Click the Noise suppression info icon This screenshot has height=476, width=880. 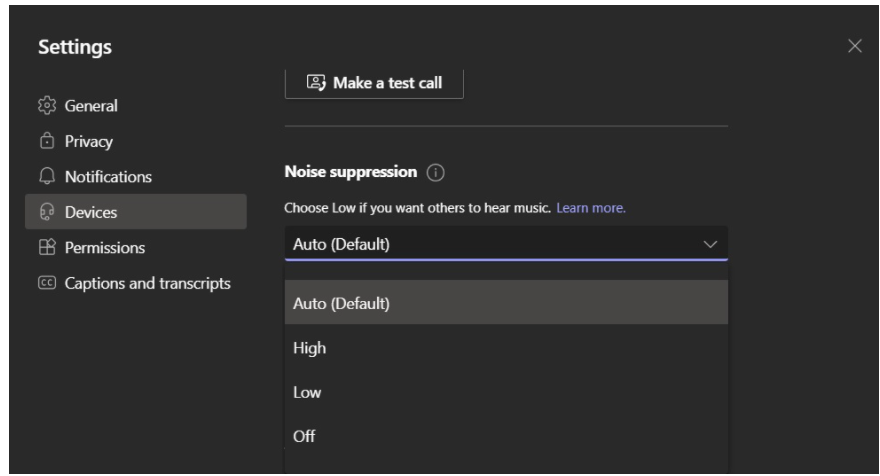tap(436, 172)
